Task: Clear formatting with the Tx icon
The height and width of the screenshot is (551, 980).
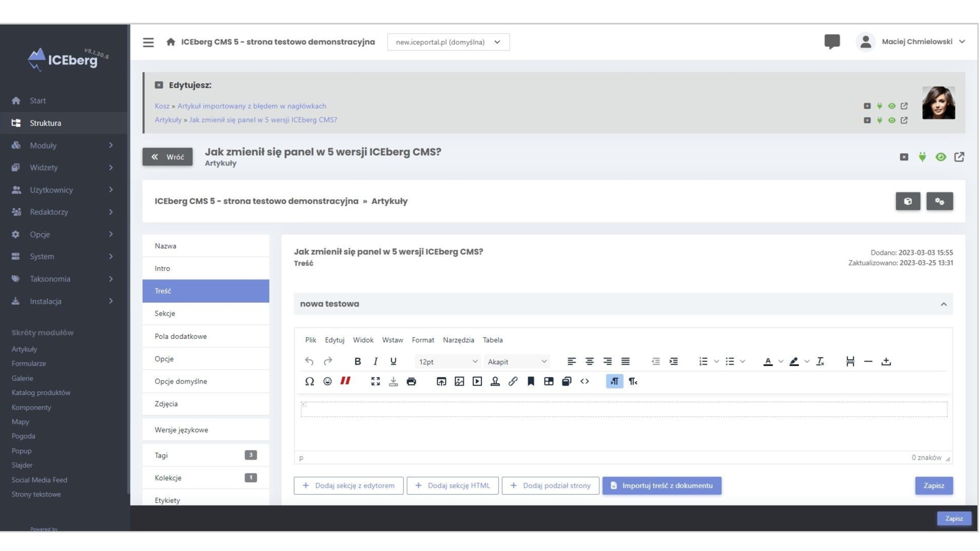Action: click(x=820, y=361)
